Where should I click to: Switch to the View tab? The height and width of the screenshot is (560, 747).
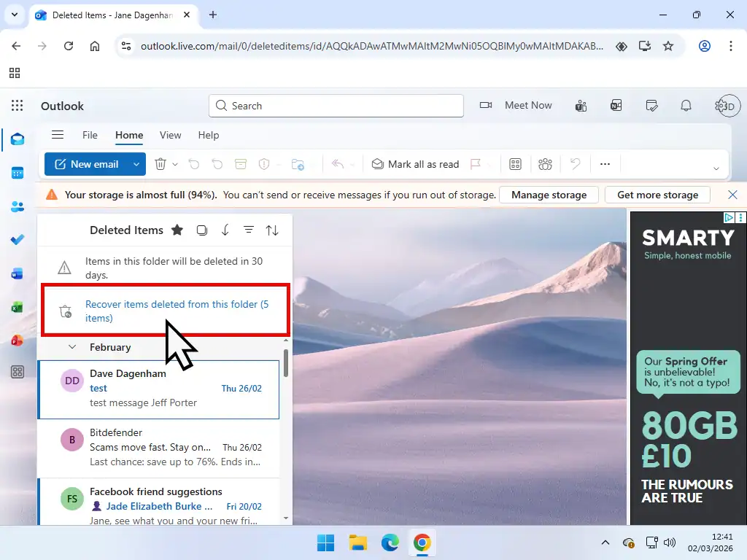(170, 135)
